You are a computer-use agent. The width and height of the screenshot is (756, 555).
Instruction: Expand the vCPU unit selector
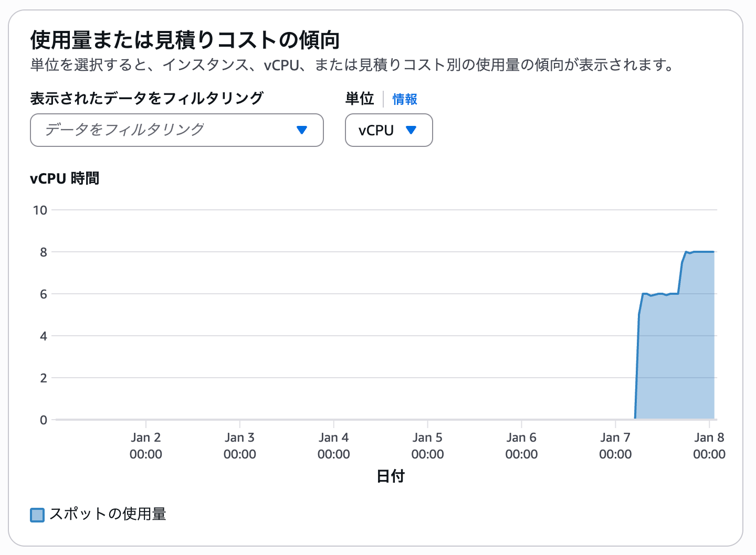[388, 130]
